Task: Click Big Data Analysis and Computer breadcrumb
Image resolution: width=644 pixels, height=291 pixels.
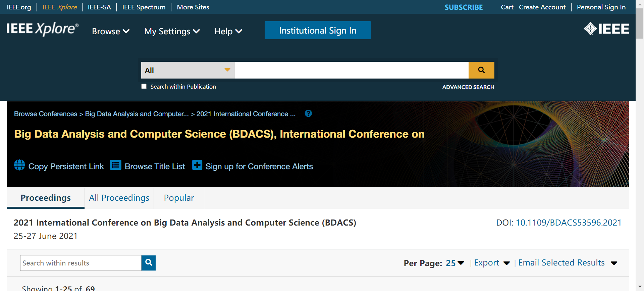Action: [137, 114]
